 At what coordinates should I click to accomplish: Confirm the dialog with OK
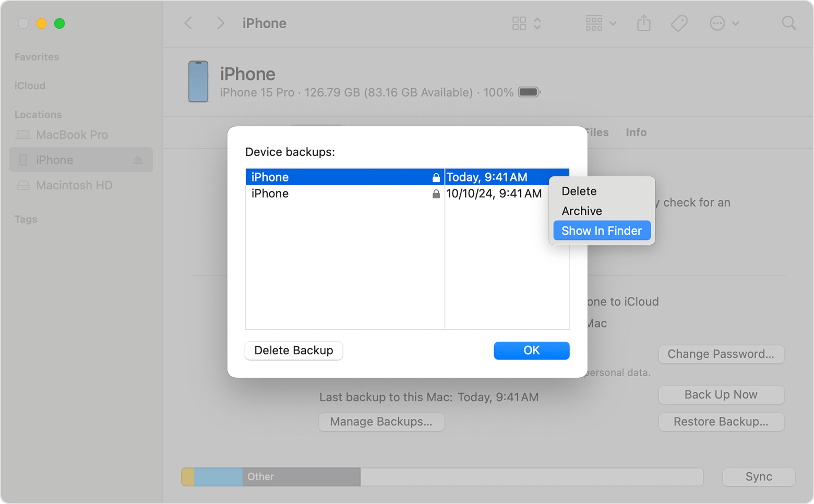(x=532, y=350)
